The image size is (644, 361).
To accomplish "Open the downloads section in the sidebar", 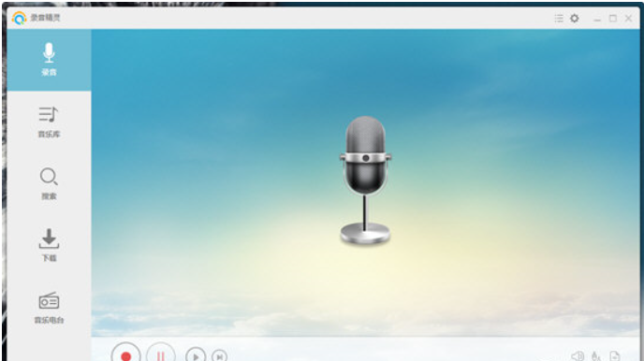I will coord(49,245).
